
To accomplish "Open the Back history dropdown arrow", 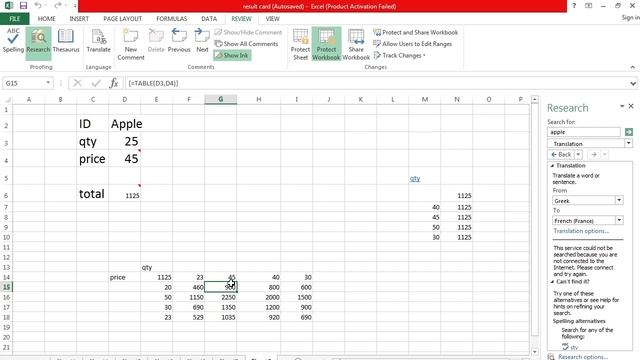I will (x=578, y=155).
